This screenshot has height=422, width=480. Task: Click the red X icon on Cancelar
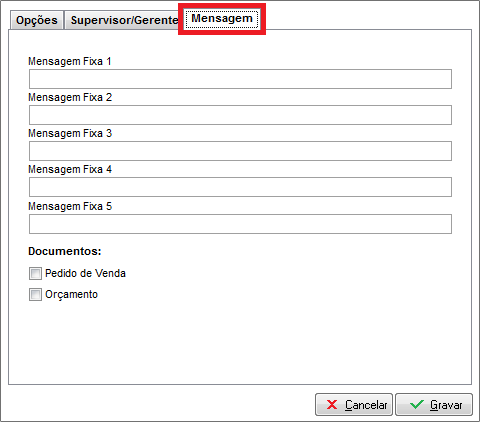point(332,405)
